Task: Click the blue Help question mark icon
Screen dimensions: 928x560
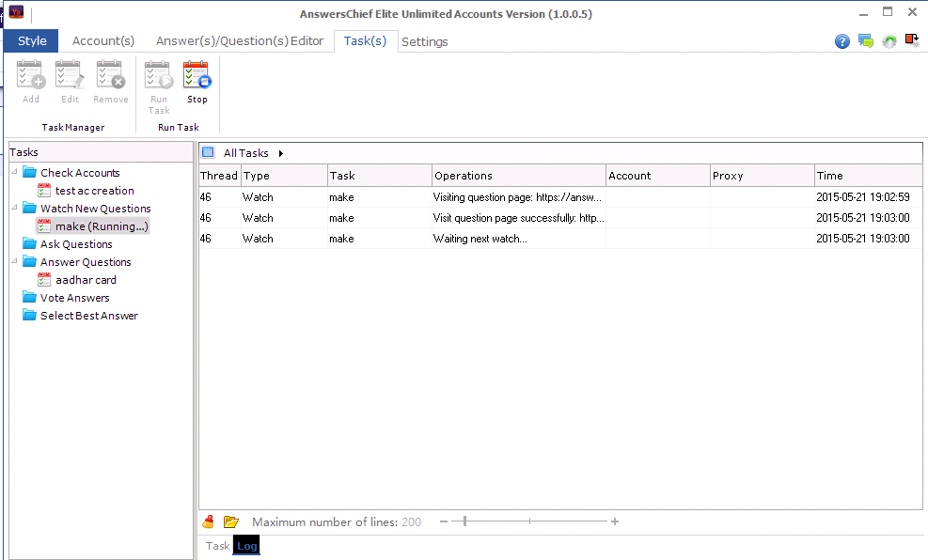Action: point(841,41)
